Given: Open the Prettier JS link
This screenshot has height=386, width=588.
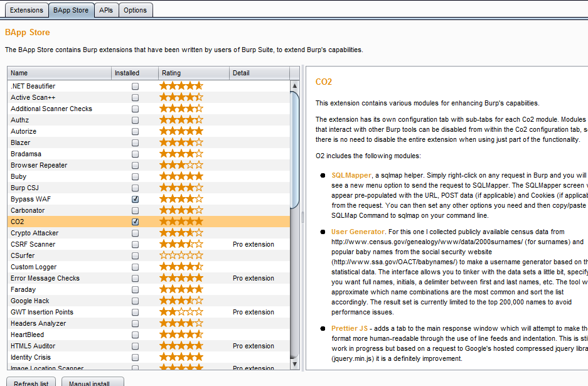Looking at the screenshot, I should point(350,328).
